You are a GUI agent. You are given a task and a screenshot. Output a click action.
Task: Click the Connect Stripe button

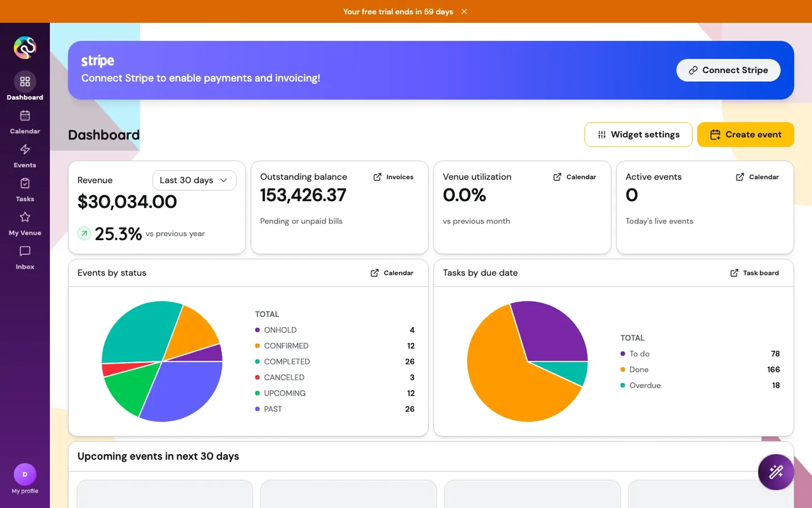(728, 70)
